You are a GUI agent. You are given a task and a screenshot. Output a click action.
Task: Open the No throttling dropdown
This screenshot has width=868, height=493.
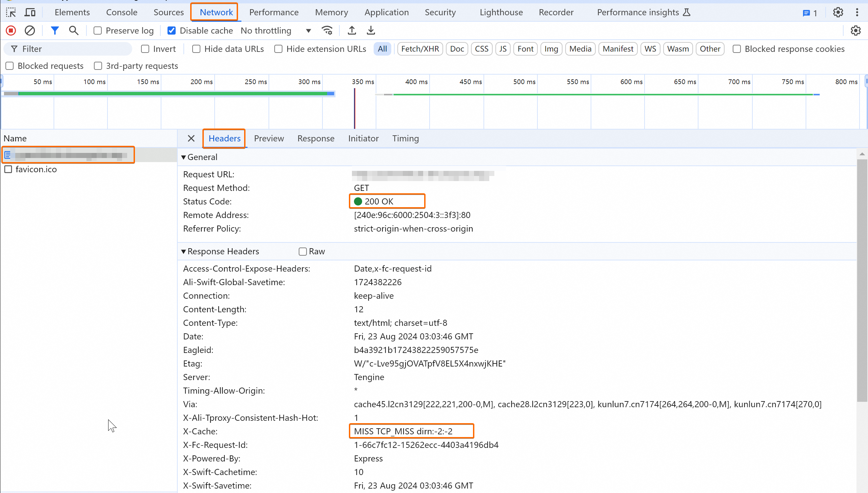tap(276, 31)
